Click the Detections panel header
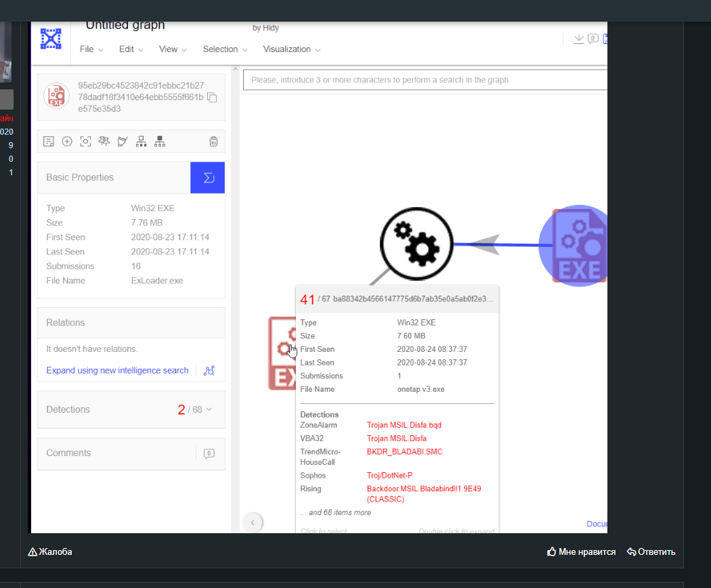 tap(131, 409)
